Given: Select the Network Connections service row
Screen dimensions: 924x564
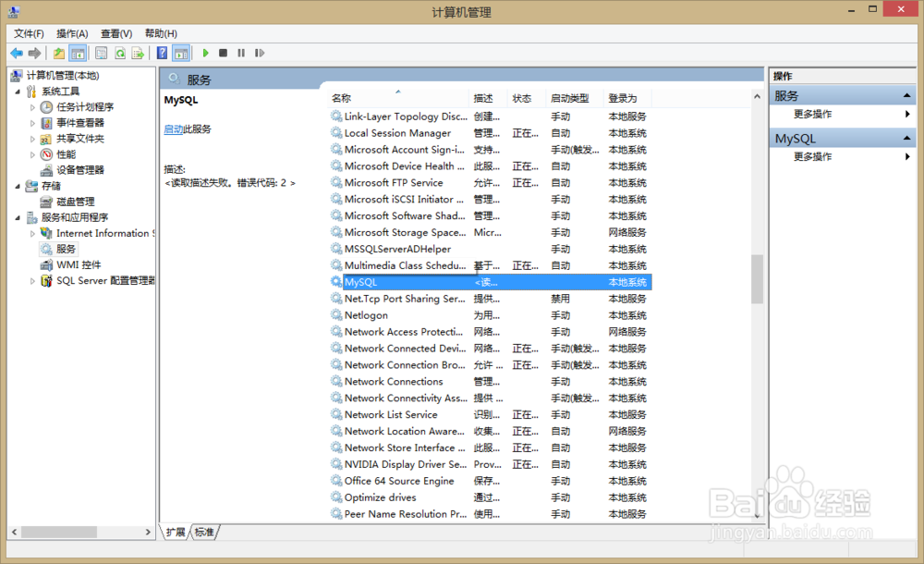Looking at the screenshot, I should click(490, 382).
